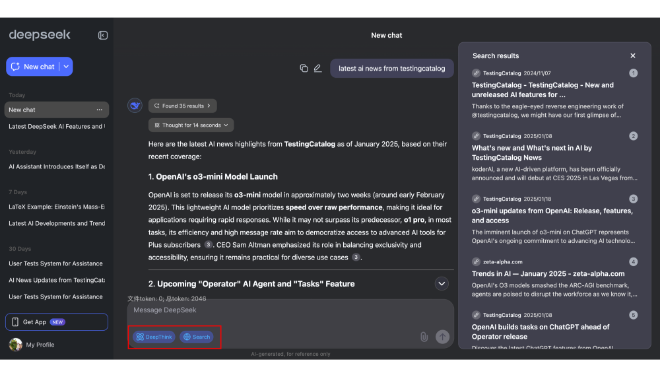Click the DeepSeek whale avatar icon
Screen dimensions: 660x377
click(135, 106)
